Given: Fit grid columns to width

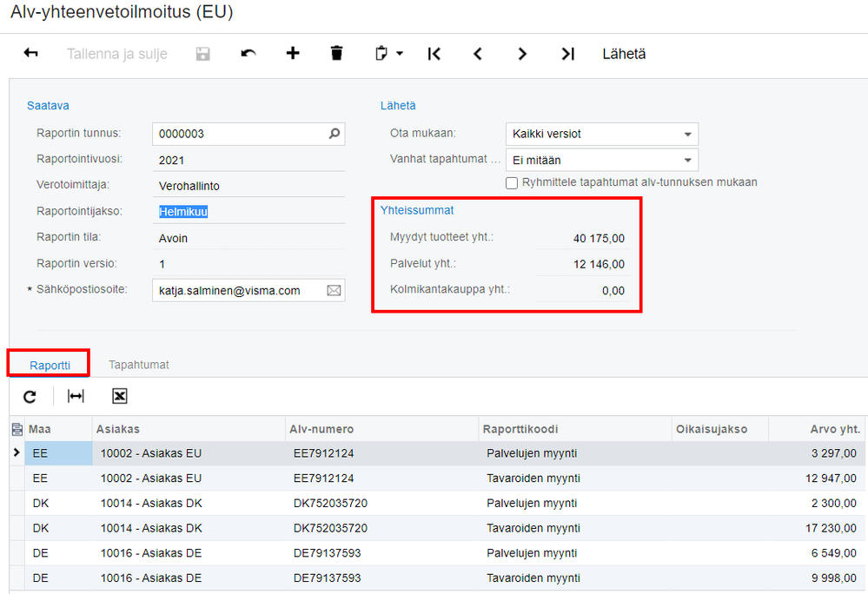Looking at the screenshot, I should point(76,396).
